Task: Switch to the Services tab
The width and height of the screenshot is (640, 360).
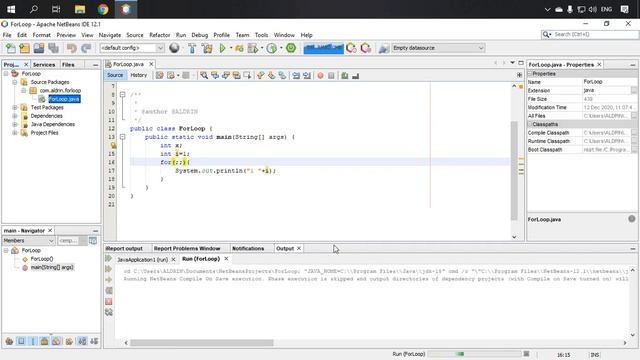Action: pyautogui.click(x=44, y=64)
